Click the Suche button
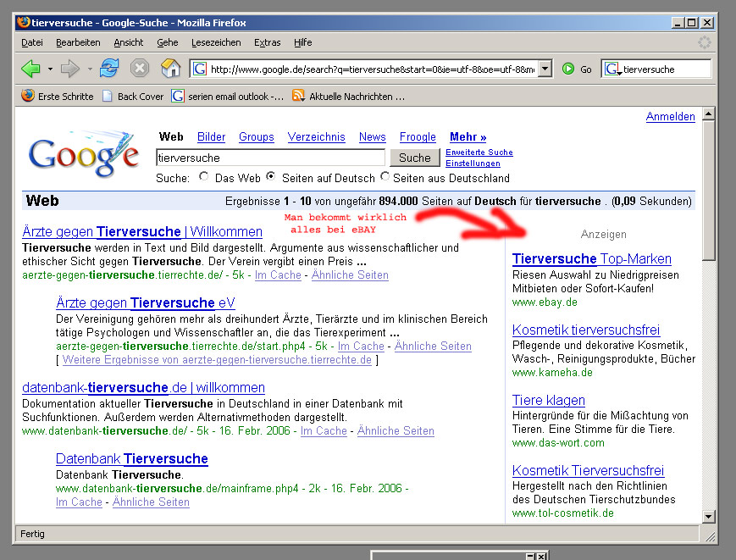This screenshot has width=736, height=560. coord(414,158)
